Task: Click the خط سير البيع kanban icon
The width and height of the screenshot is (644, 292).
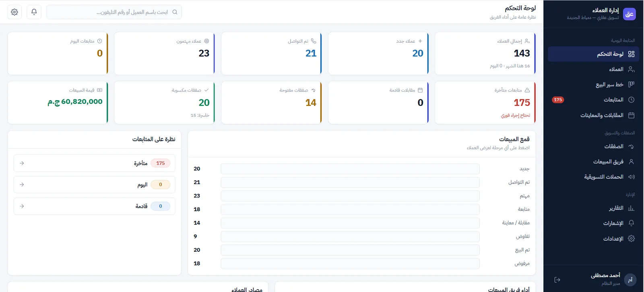Action: (x=631, y=84)
